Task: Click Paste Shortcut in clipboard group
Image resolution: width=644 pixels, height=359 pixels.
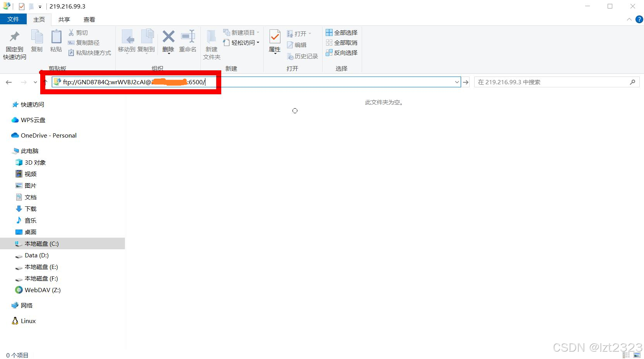Action: tap(90, 53)
